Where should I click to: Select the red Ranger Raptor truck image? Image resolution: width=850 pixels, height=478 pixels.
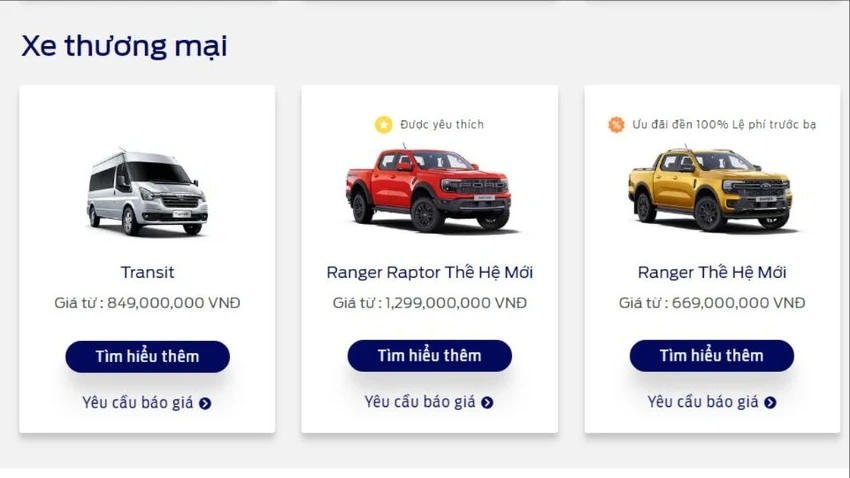tap(429, 188)
